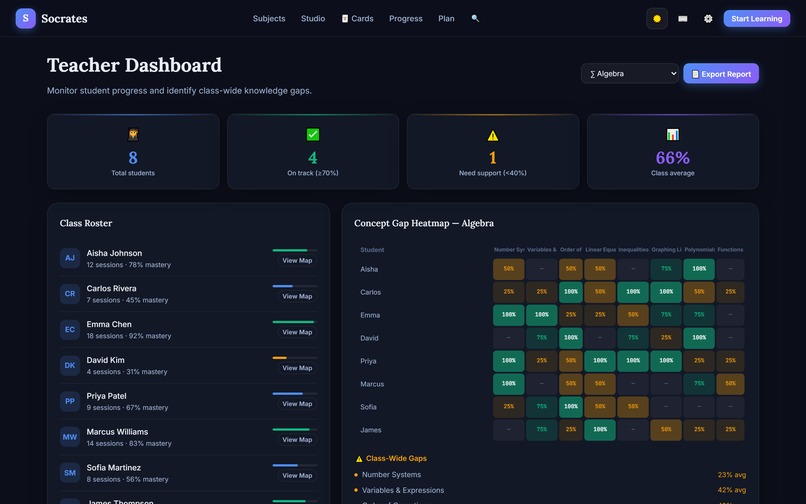
Task: Click Aisha Johnson's mastery progress bar
Action: pos(295,250)
